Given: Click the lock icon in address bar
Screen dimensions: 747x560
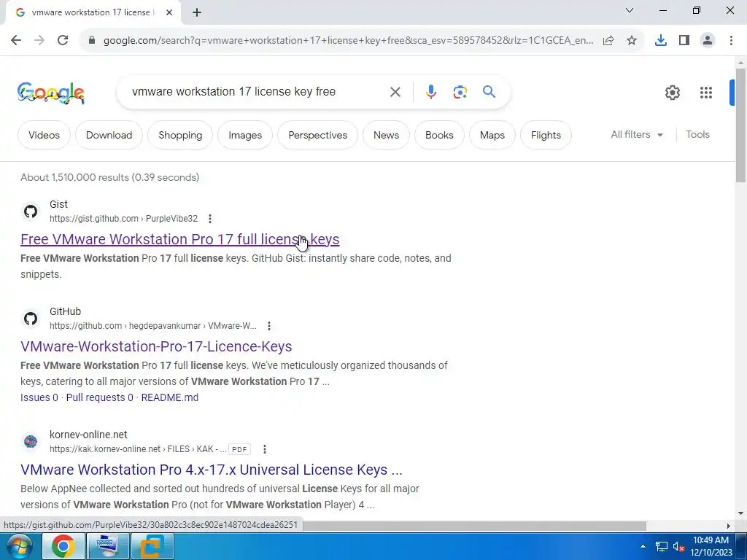Looking at the screenshot, I should (92, 41).
